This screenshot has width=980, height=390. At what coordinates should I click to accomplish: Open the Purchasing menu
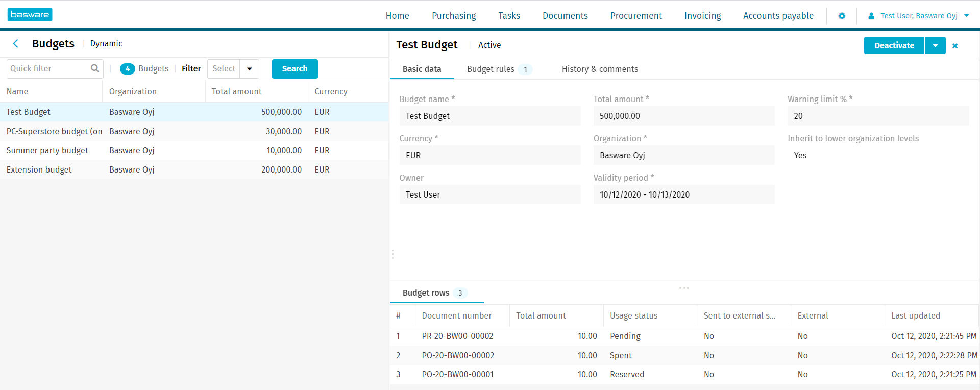click(454, 16)
